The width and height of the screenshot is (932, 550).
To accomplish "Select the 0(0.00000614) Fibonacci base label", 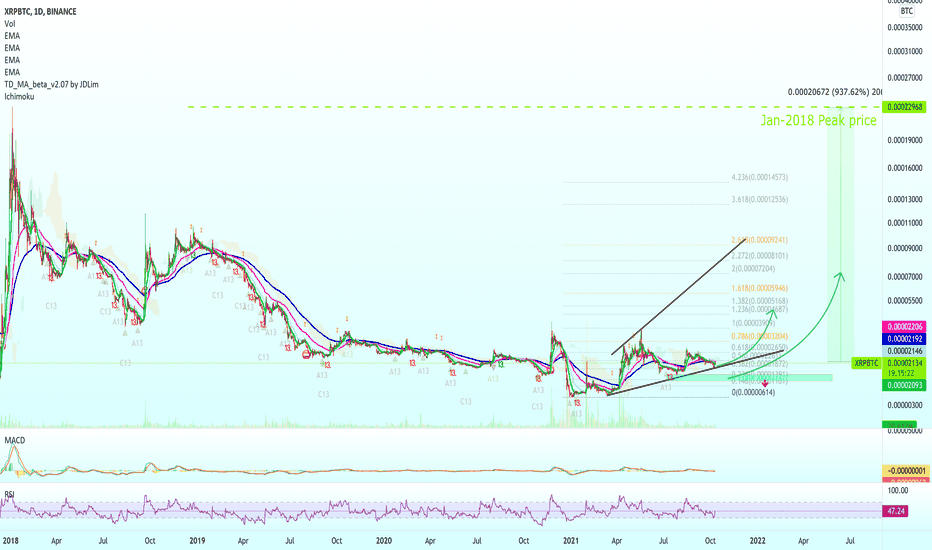I will pyautogui.click(x=753, y=392).
